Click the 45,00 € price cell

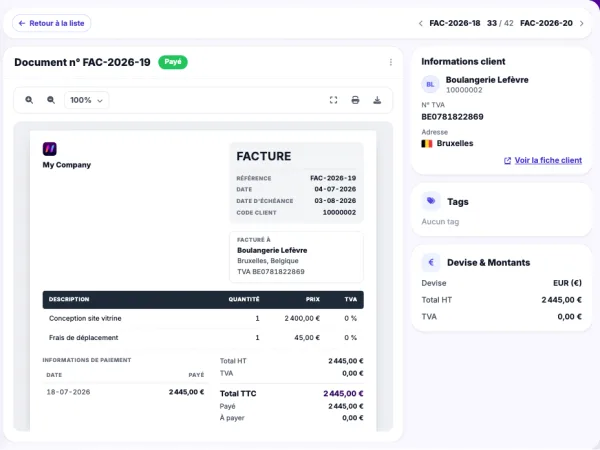pos(307,338)
